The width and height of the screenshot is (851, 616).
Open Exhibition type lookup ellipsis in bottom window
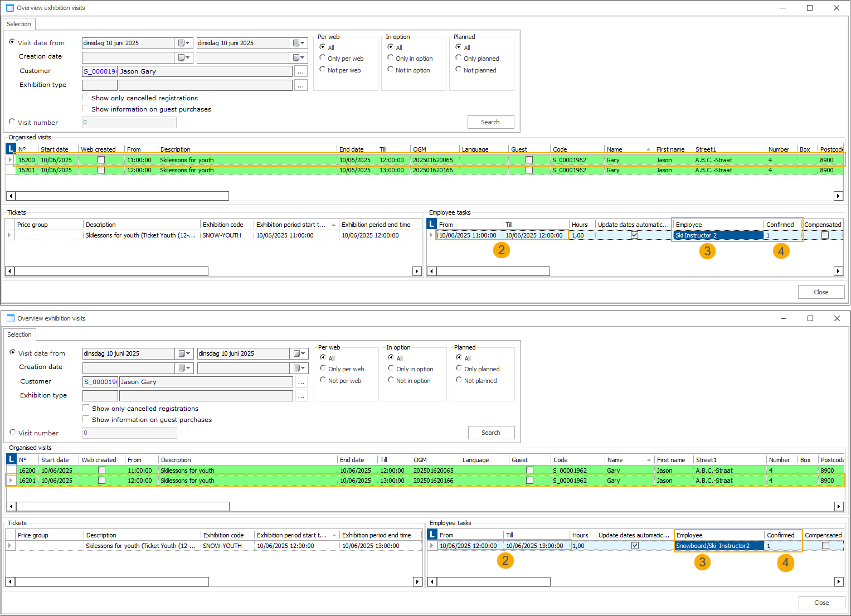[301, 396]
